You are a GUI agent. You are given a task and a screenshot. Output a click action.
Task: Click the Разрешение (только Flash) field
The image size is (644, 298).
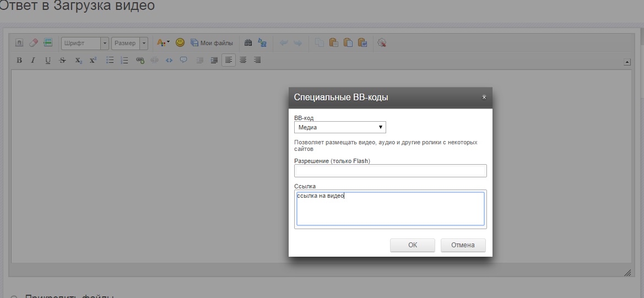point(391,171)
